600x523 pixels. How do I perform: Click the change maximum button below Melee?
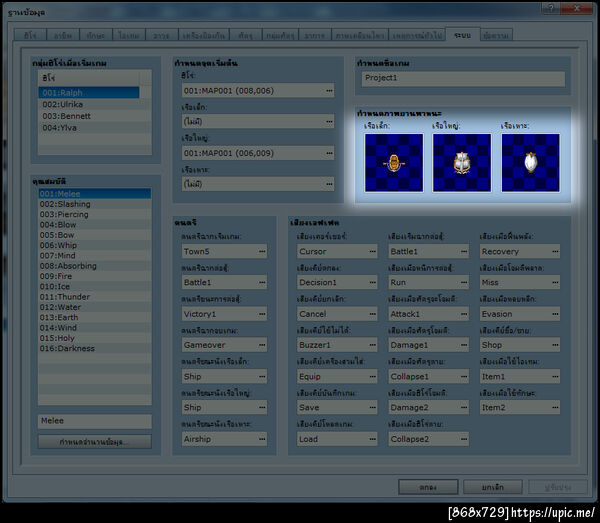tap(95, 442)
